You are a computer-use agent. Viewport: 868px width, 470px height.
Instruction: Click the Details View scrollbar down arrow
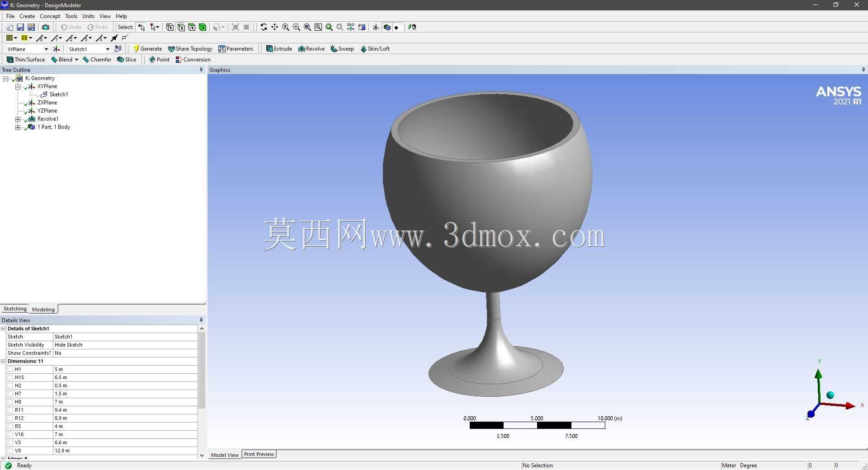(x=202, y=455)
